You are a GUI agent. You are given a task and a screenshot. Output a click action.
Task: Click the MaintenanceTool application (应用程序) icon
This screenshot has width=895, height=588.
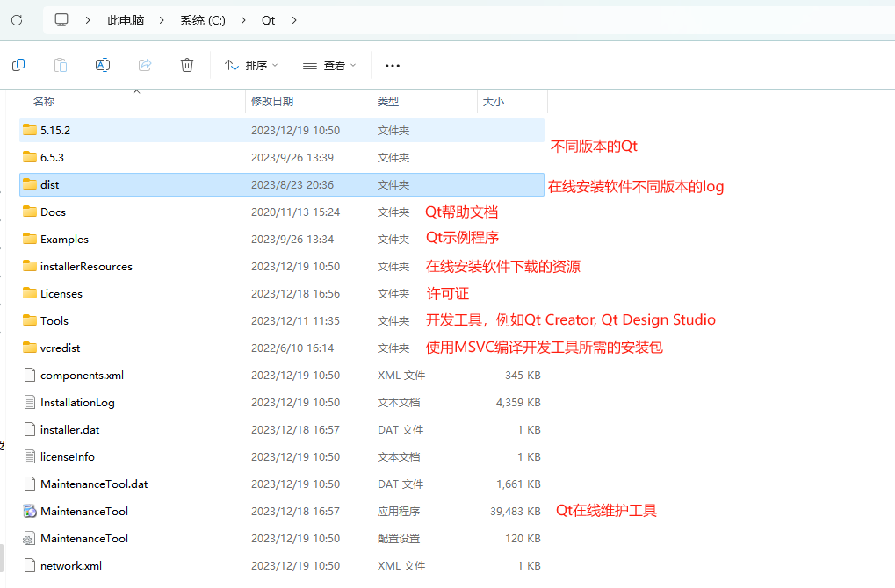coord(30,511)
